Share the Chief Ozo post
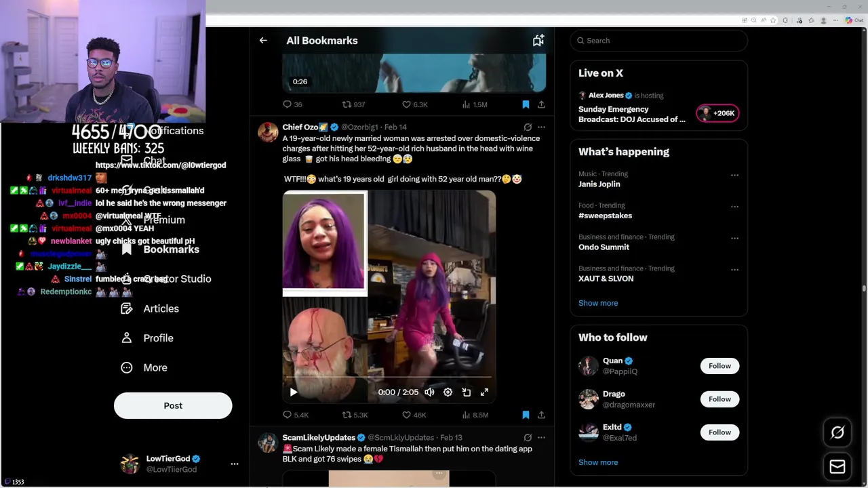Screen dimensions: 868x488 (541, 415)
